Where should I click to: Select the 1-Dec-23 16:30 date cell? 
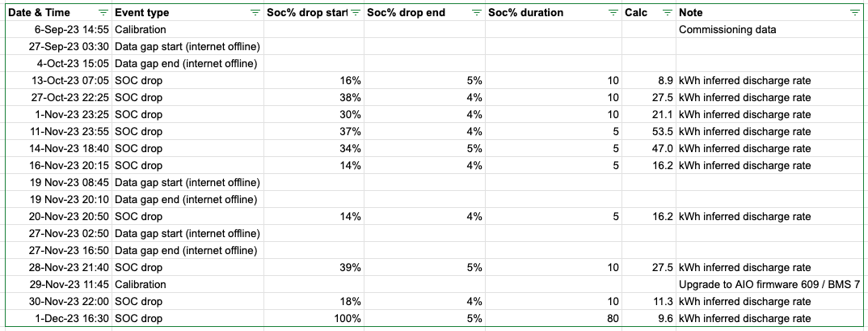(x=59, y=319)
